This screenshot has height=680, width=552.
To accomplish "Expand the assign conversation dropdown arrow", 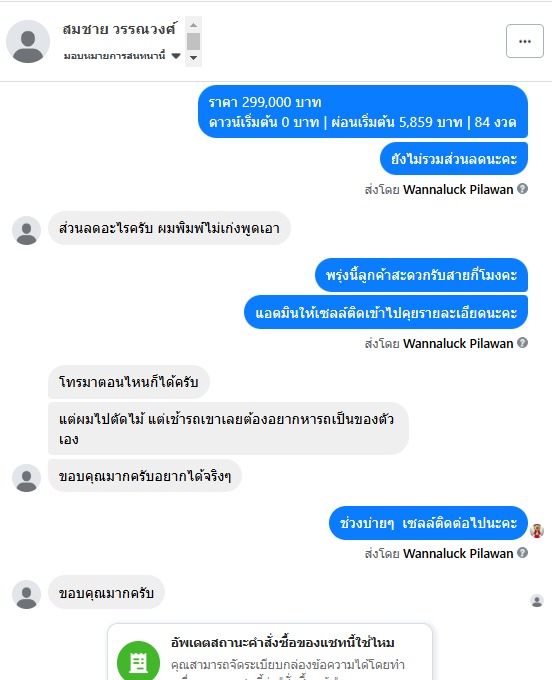I will coord(176,56).
